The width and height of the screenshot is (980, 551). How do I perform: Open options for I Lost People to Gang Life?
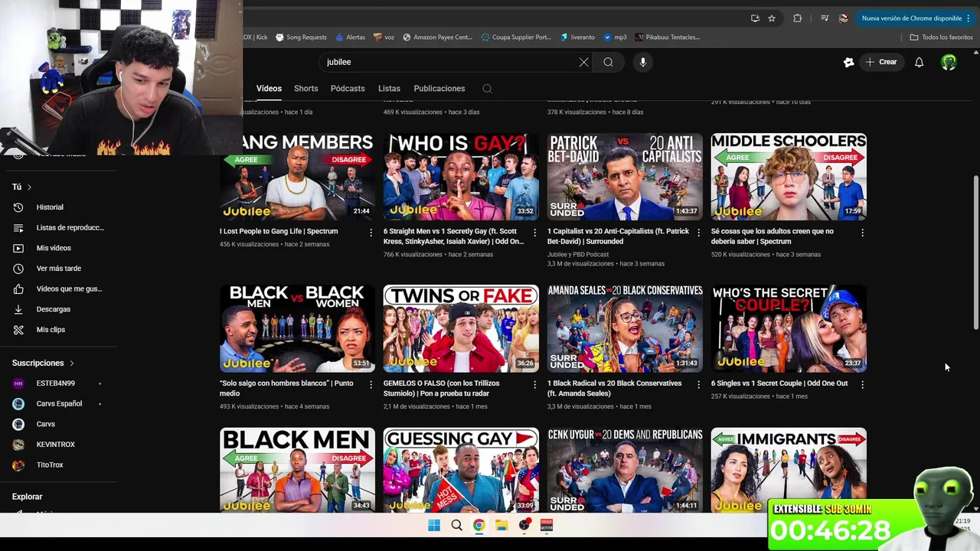[x=371, y=232]
